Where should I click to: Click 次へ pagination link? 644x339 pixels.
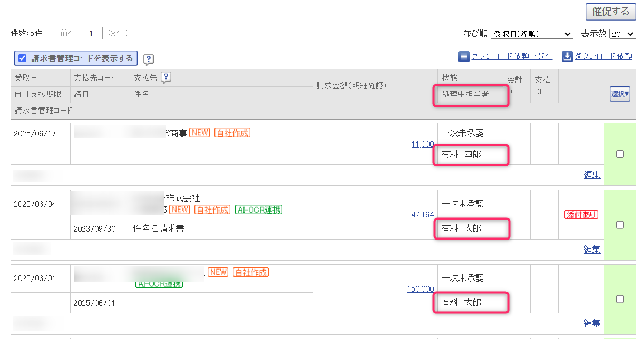(x=119, y=33)
